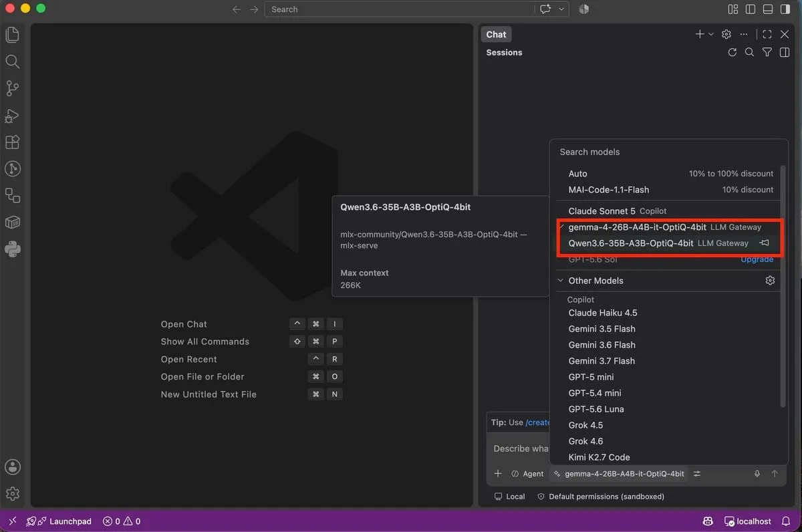Open the chat panel more actions menu
This screenshot has height=532, width=802.
[744, 34]
